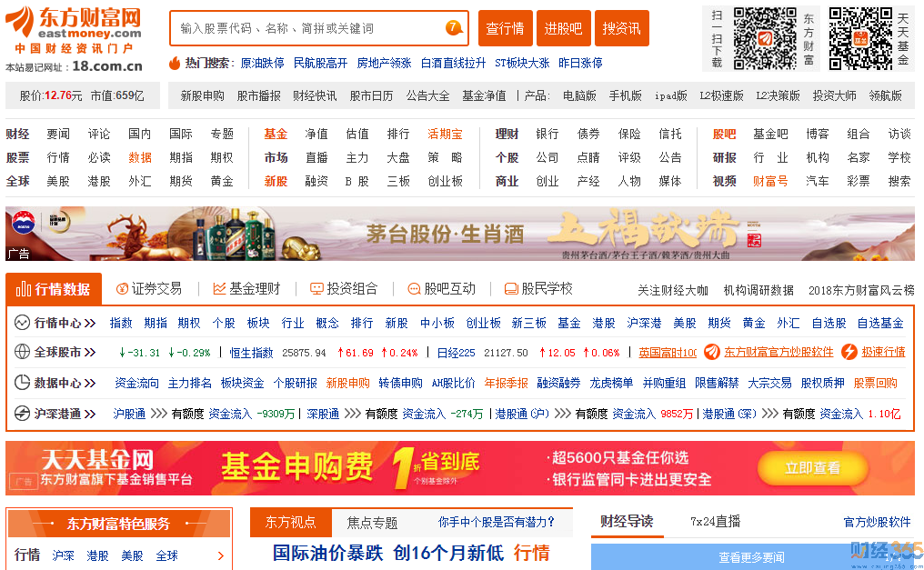
Task: Click the bar chart icon on 行情数据 tab
Action: coord(24,288)
